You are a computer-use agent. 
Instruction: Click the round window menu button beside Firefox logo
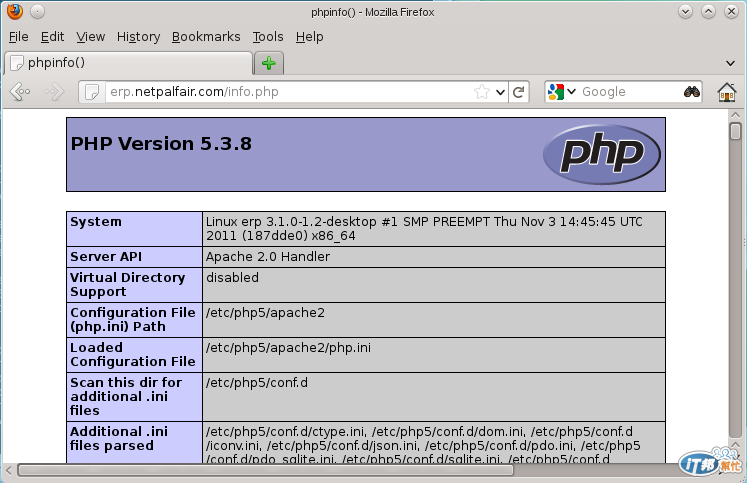(38, 11)
